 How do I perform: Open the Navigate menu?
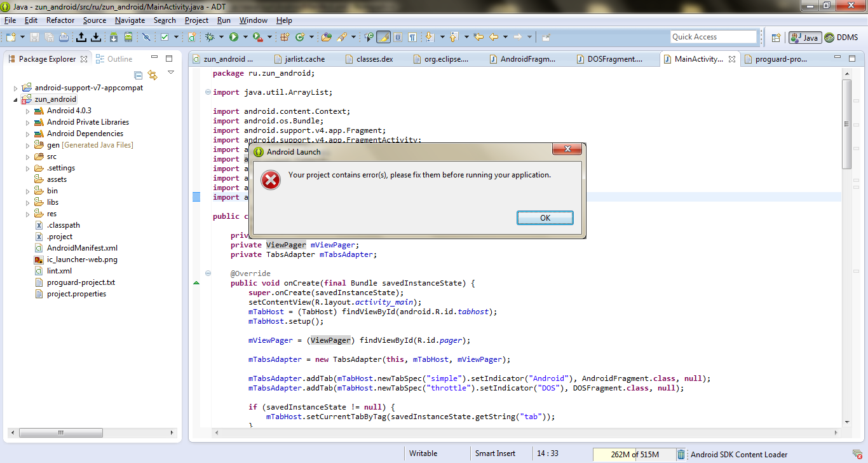click(130, 20)
